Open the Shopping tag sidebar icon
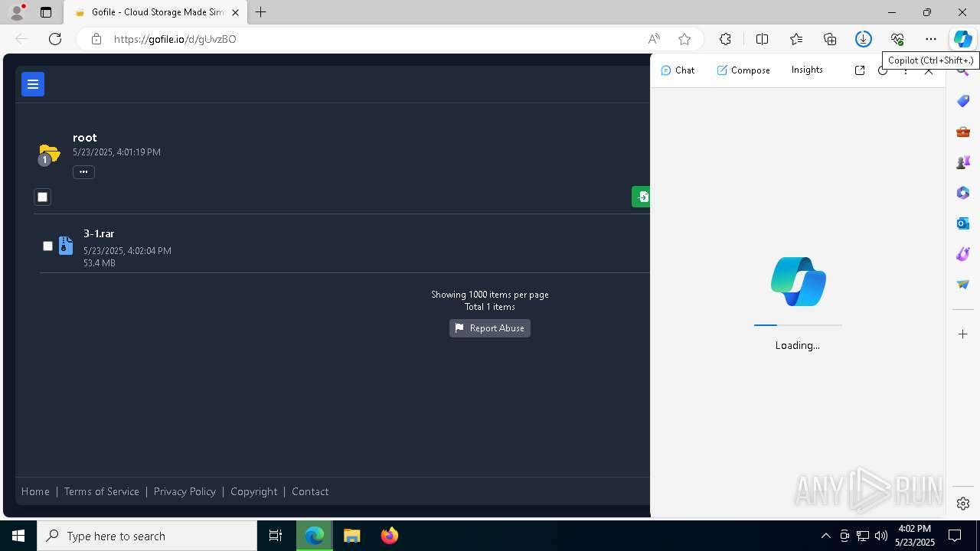Screen dimensions: 980x551 point(963,101)
